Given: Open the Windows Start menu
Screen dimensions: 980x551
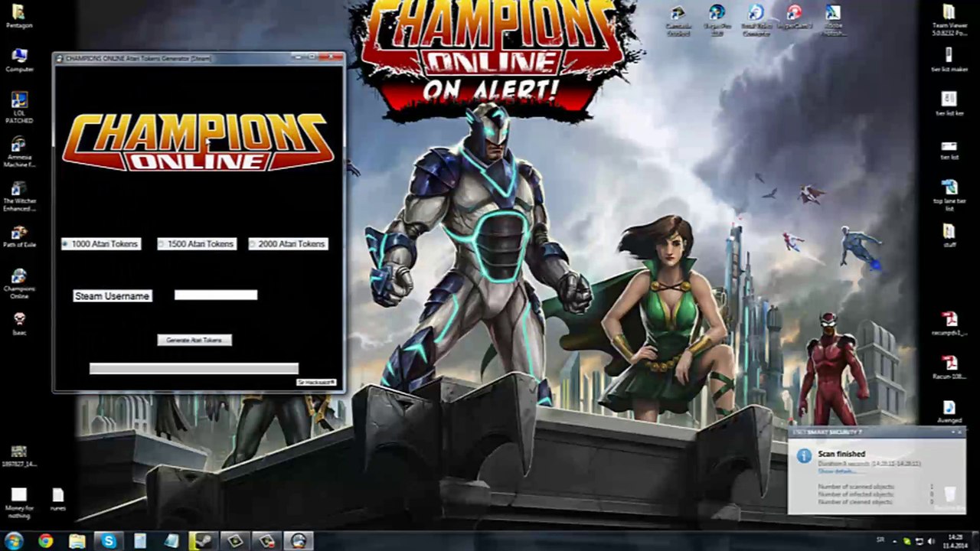Looking at the screenshot, I should (x=14, y=541).
